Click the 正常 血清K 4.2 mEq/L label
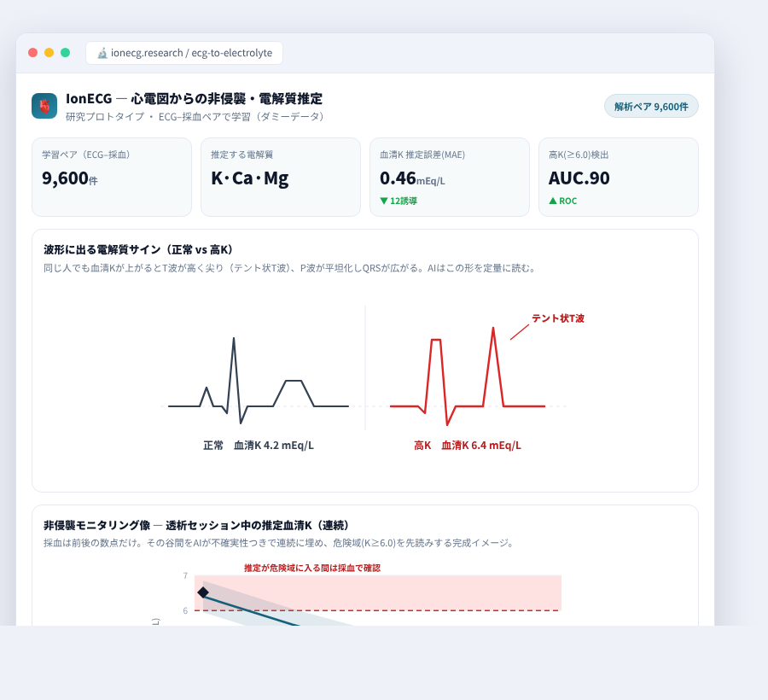The width and height of the screenshot is (768, 700). 258,446
